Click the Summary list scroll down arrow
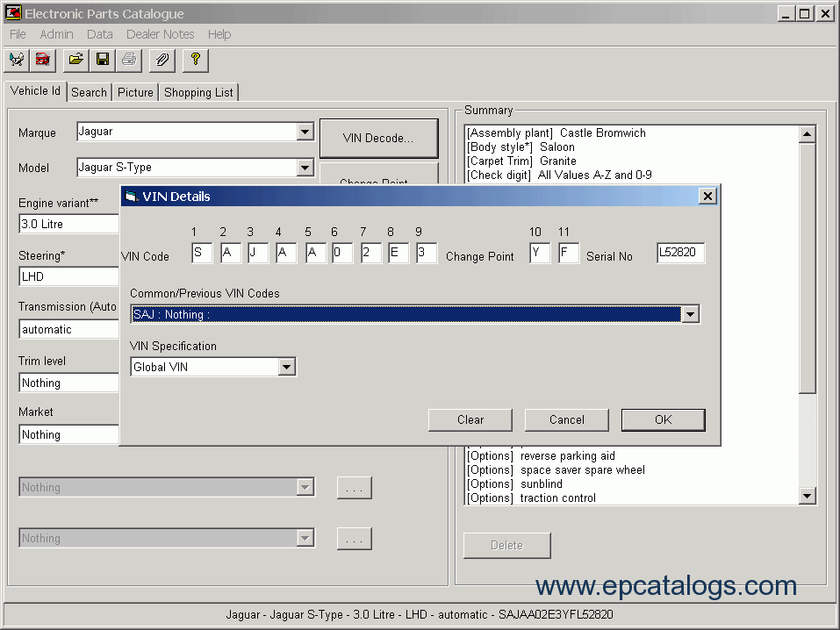The width and height of the screenshot is (840, 630). coord(807,496)
